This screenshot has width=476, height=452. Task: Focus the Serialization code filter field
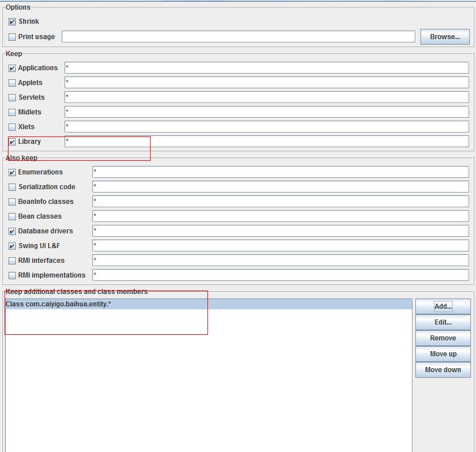click(281, 186)
